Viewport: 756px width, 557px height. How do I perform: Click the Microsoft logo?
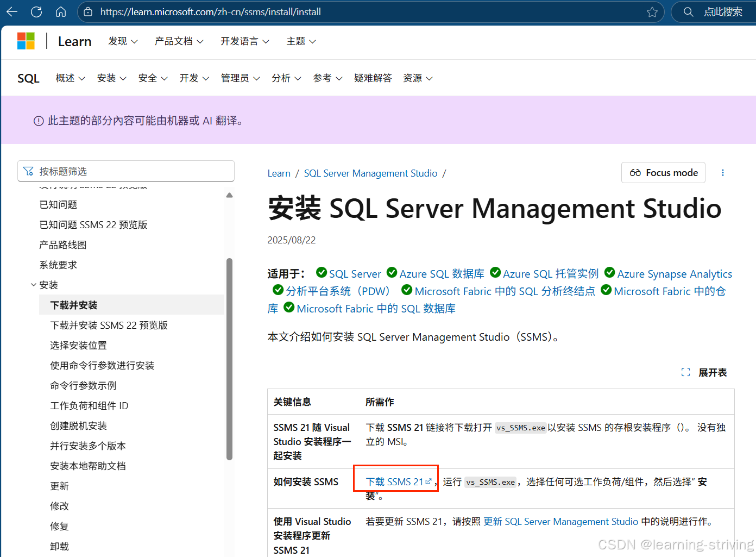26,41
